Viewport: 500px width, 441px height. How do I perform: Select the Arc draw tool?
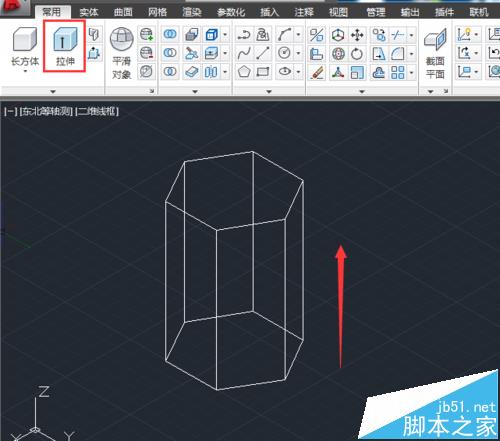point(284,34)
